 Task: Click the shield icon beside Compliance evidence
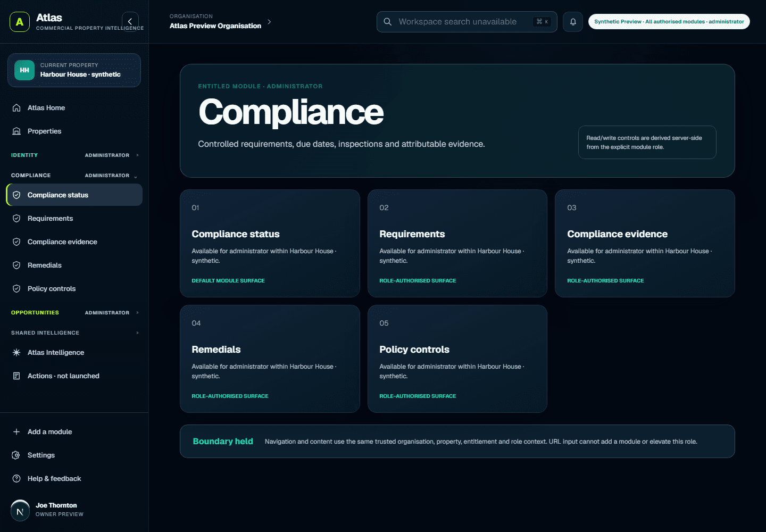tap(16, 242)
